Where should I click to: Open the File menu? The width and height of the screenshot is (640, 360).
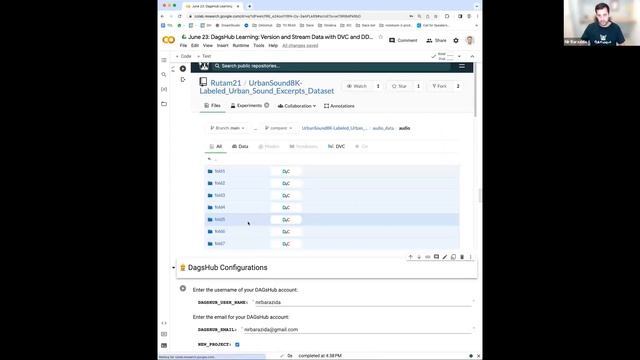(x=183, y=46)
